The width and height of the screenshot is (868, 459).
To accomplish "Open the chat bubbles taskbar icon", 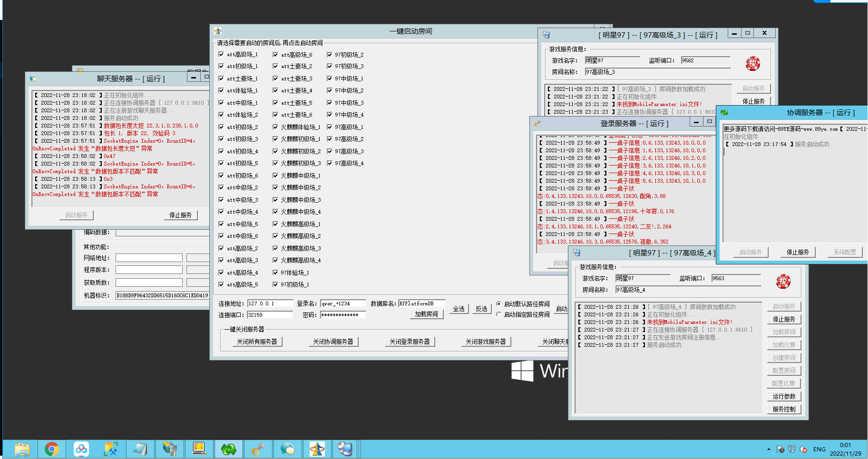I will click(x=287, y=449).
